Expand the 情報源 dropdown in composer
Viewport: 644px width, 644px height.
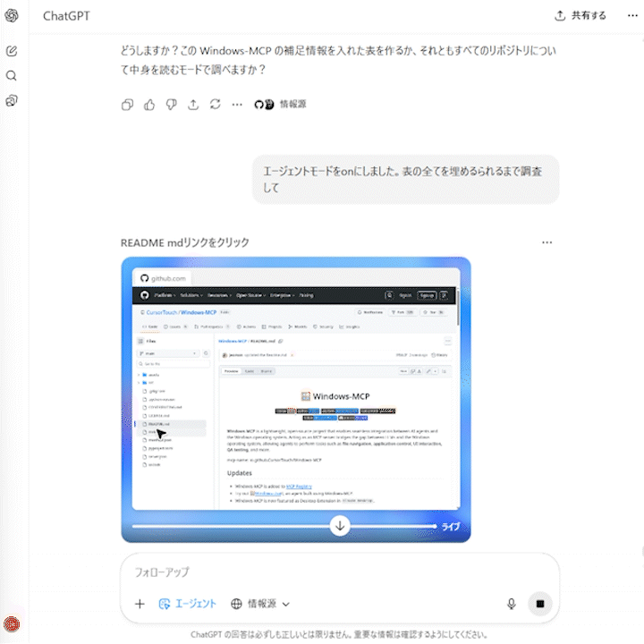coord(260,604)
